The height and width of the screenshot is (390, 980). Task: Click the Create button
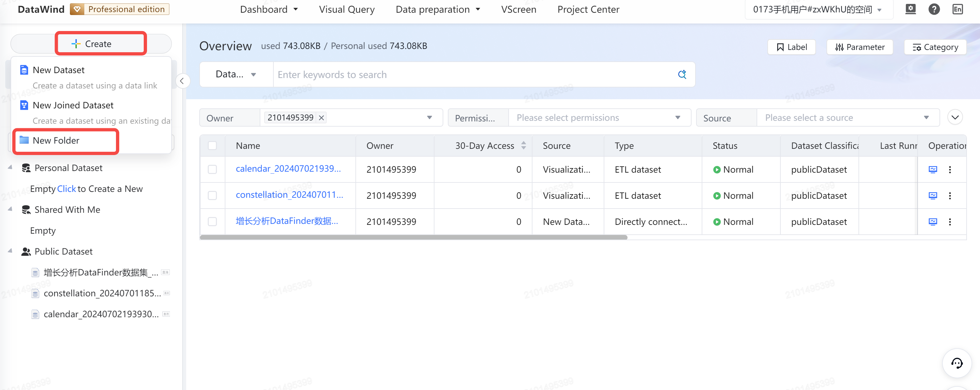tap(91, 44)
